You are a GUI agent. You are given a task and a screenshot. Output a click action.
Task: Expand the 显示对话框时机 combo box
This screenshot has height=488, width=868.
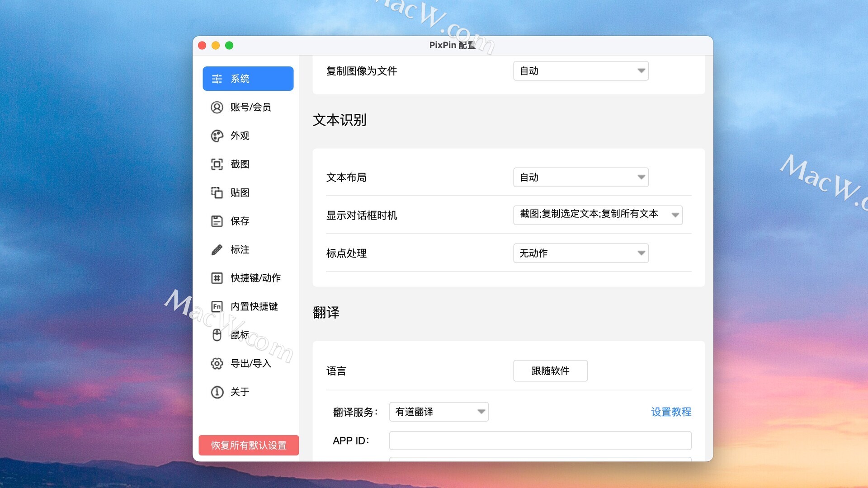pos(597,215)
